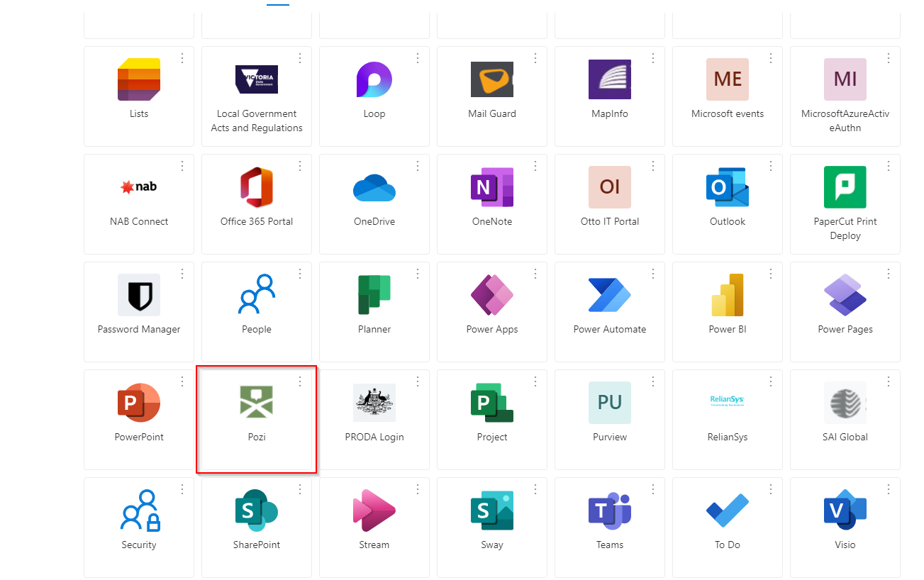Click Local Government Acts and Regulations label
This screenshot has width=924, height=580.
click(256, 121)
